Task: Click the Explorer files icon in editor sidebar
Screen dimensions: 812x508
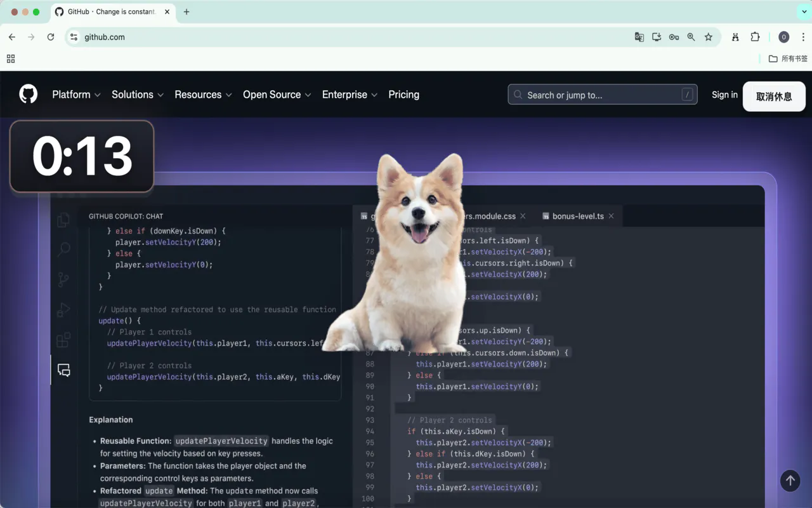Action: point(63,220)
